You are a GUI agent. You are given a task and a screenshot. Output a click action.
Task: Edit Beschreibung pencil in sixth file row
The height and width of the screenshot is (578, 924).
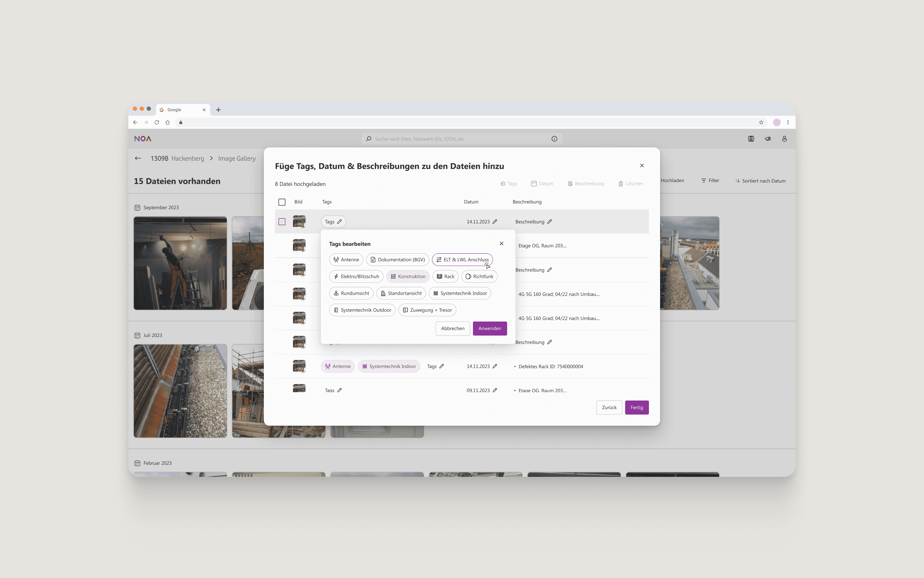click(x=549, y=342)
